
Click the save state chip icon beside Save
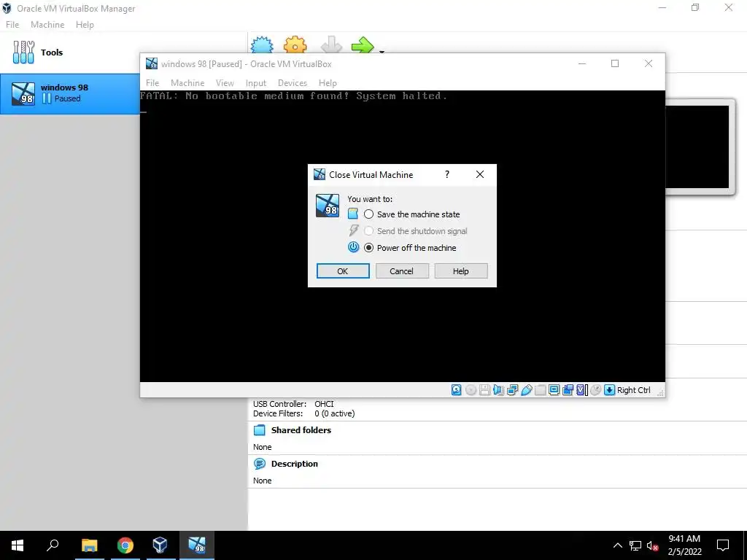point(353,214)
